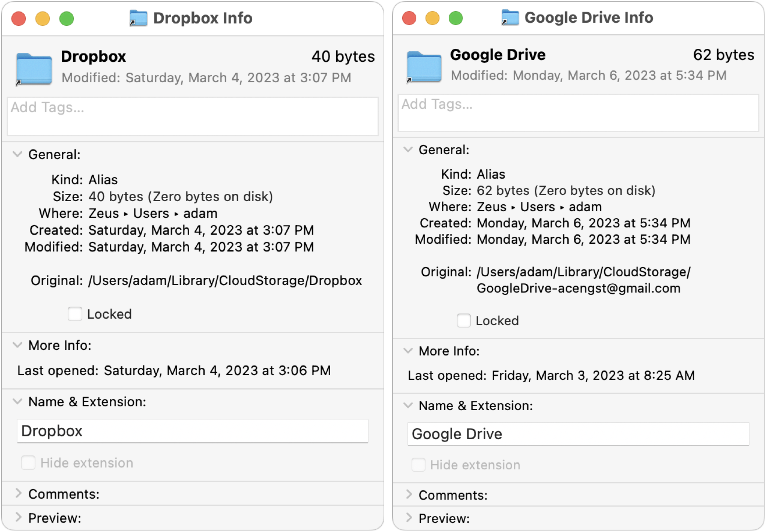Collapse More Info section in Google Drive Info
Viewport: 766px width, 532px height.
click(408, 351)
